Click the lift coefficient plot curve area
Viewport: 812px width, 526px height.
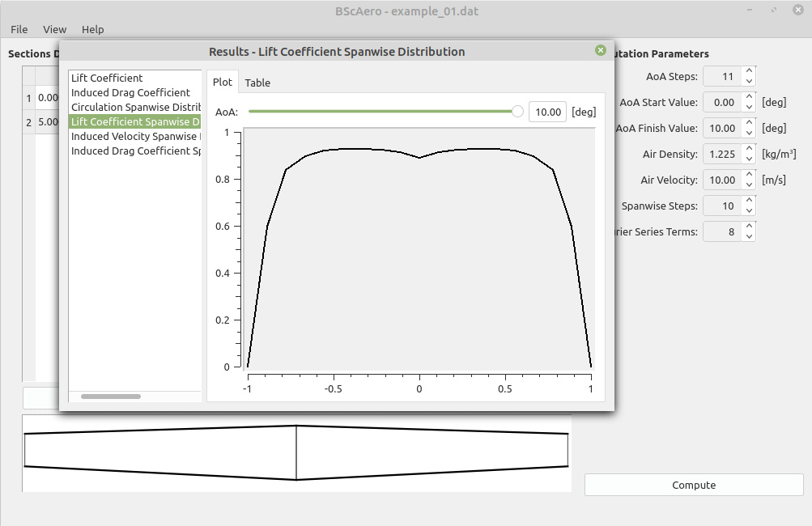419,248
